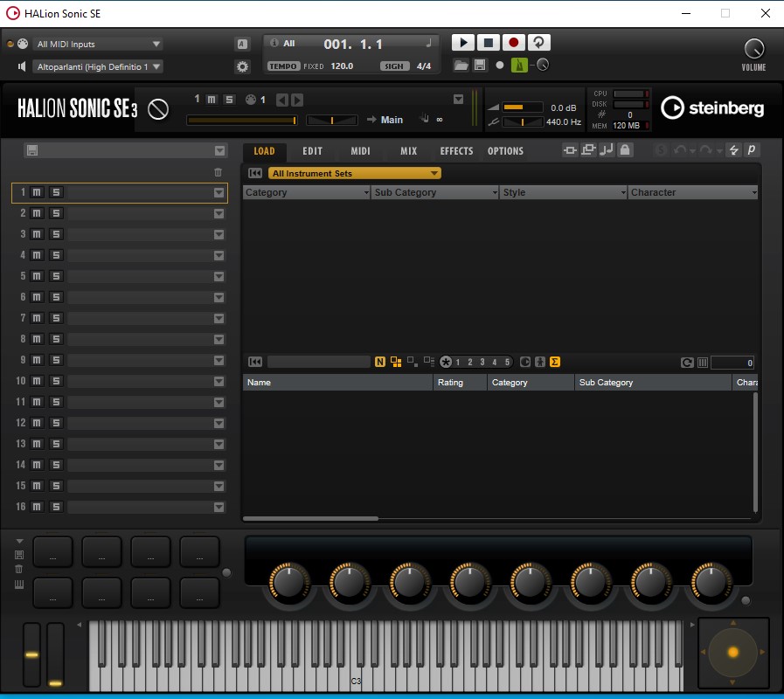Adjust the first quick control knob
784x699 pixels.
pos(289,582)
